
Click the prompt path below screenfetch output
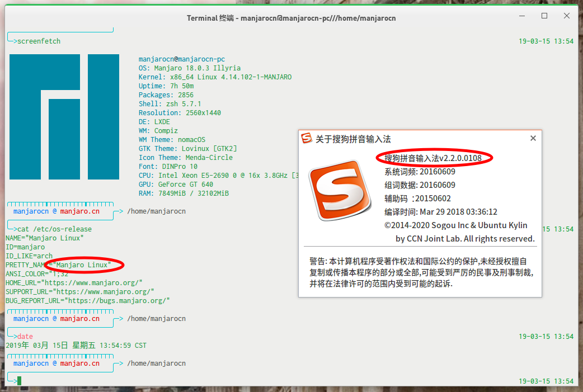tap(157, 211)
